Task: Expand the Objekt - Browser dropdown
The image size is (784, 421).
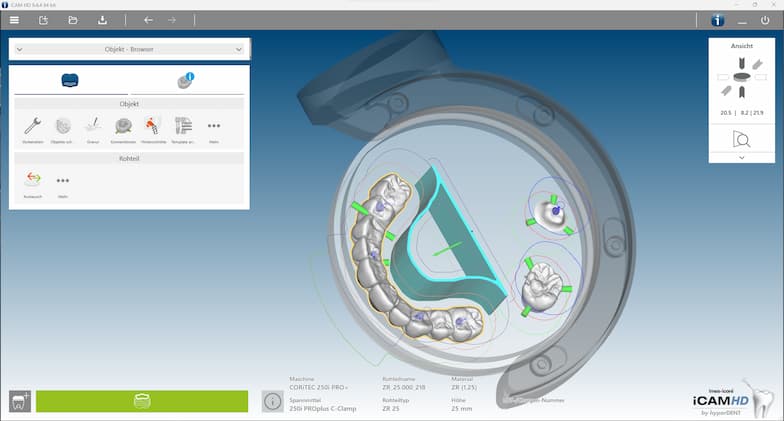Action: (238, 48)
